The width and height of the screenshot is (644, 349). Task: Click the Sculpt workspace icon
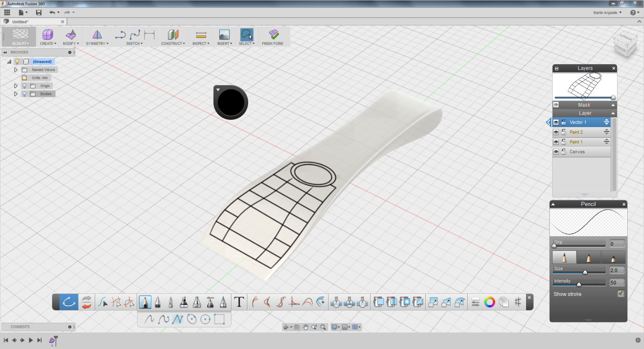(20, 34)
